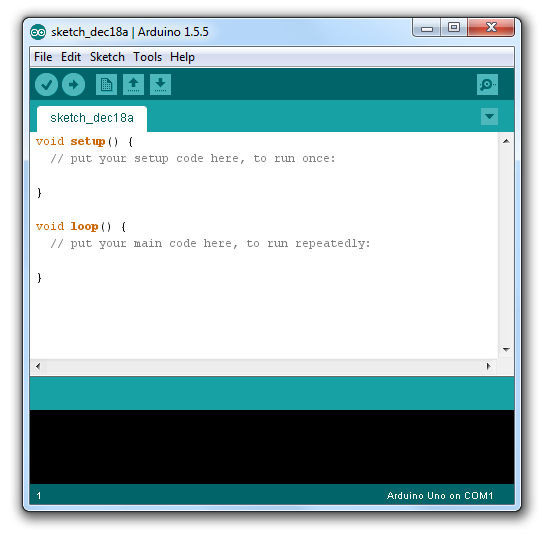Expand the tab options dropdown arrow

[x=489, y=116]
